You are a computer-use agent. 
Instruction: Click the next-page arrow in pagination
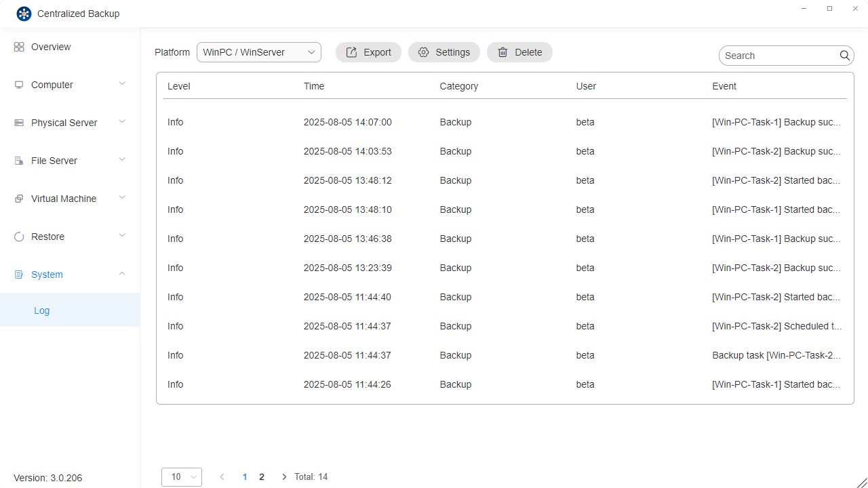point(283,476)
